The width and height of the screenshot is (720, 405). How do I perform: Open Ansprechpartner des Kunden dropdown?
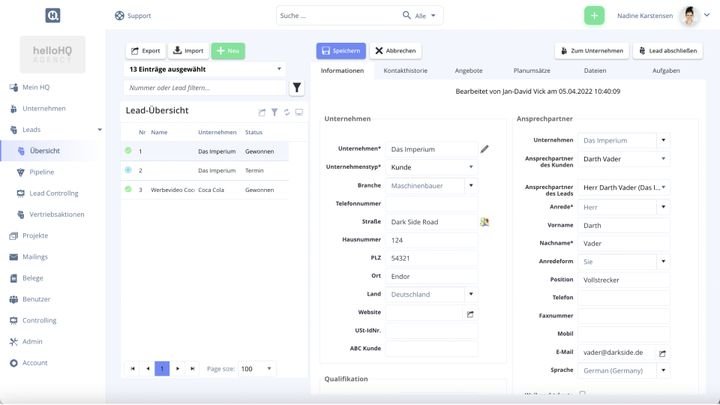coord(663,158)
